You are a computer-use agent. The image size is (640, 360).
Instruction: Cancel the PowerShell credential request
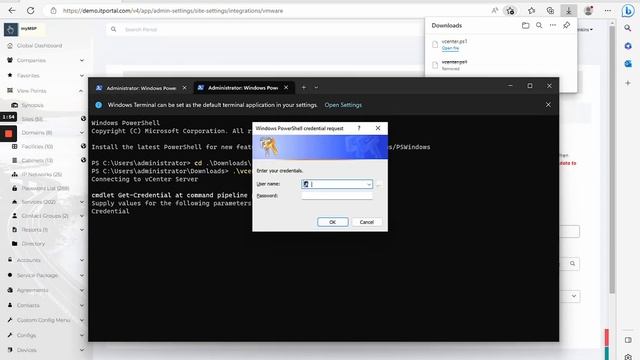[x=367, y=222]
